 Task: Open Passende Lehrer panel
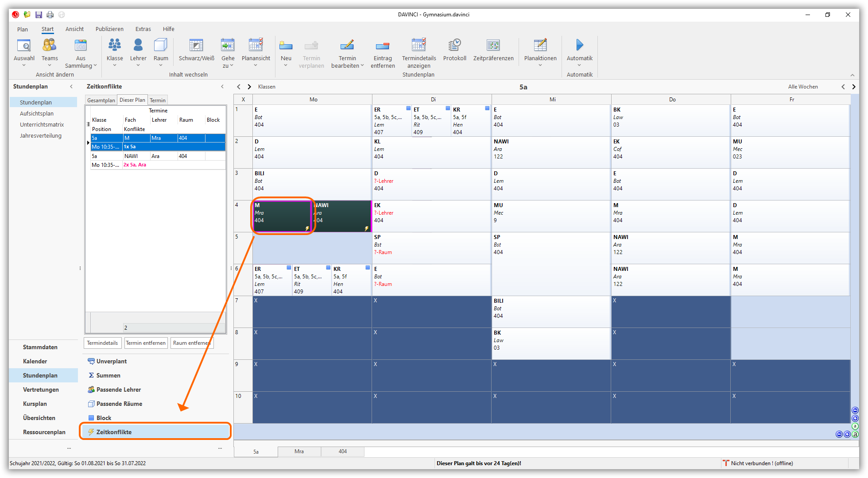(118, 389)
